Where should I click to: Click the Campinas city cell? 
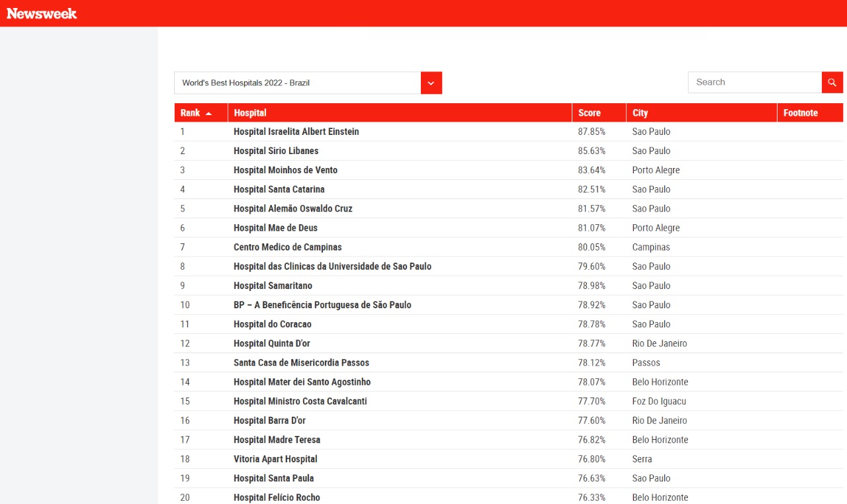click(651, 247)
